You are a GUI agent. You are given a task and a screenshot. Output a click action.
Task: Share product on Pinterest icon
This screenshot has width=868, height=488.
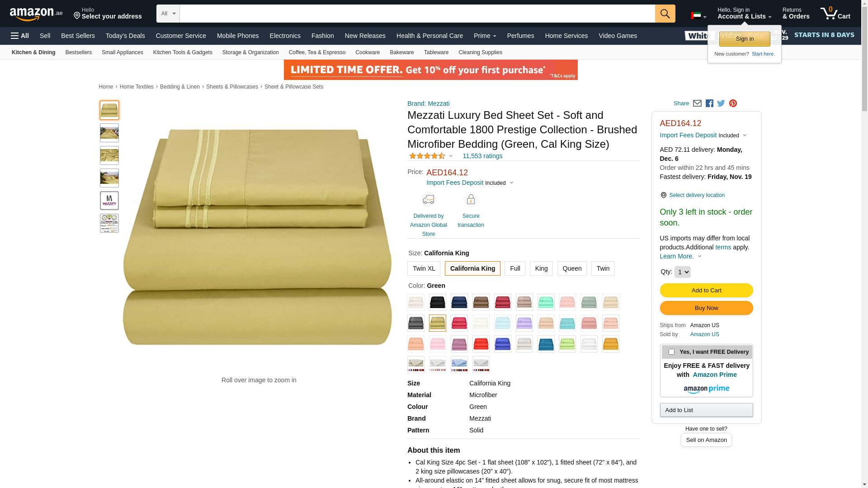click(x=733, y=103)
